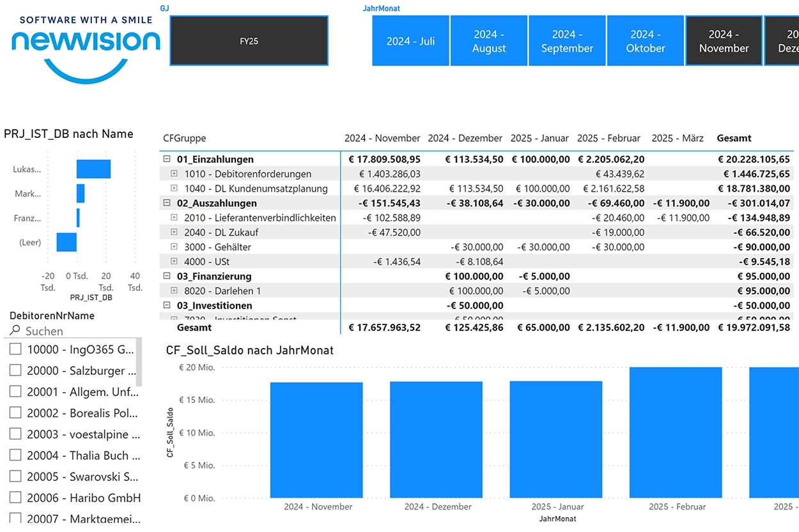This screenshot has width=799, height=532.
Task: Click the value € 17.809.508,95
Action: pos(385,160)
